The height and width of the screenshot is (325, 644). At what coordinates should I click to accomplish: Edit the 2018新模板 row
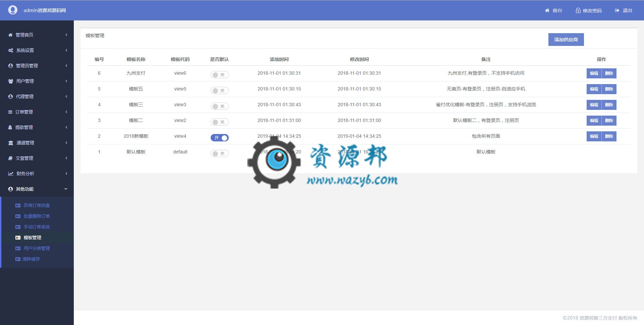594,136
